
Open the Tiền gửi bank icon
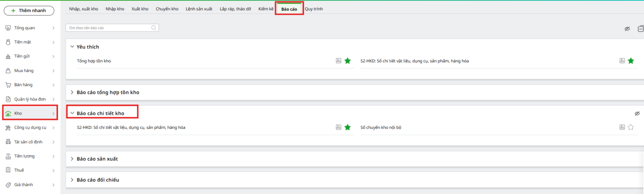click(x=8, y=56)
